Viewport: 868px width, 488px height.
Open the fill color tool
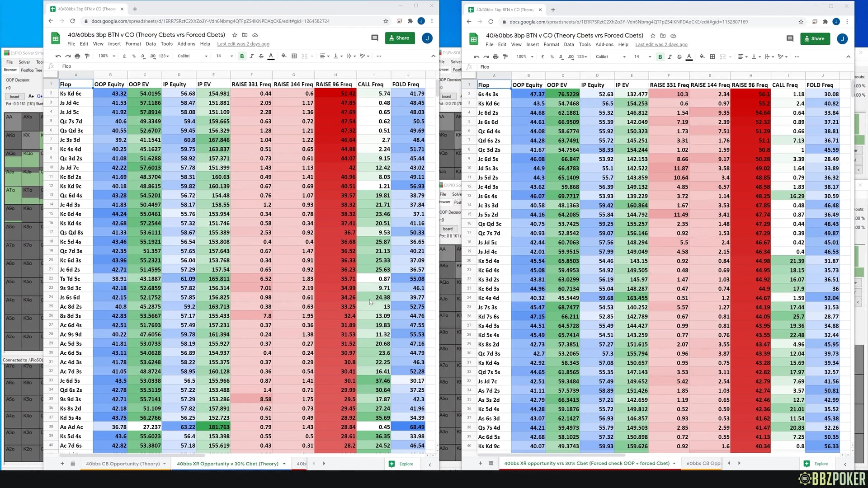click(x=284, y=56)
